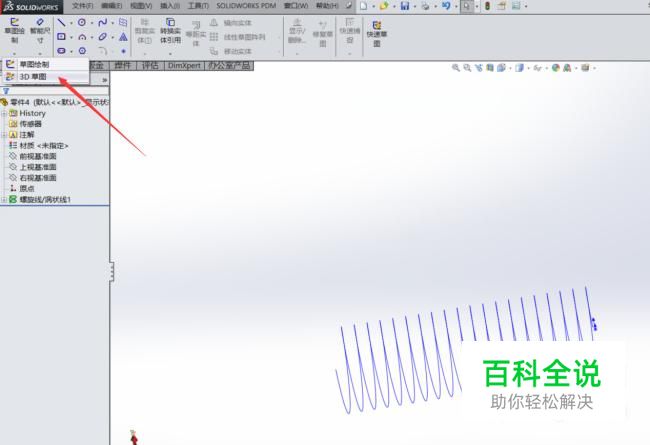650x445 pixels.
Task: Switch to DimXpert tab
Action: (x=184, y=66)
